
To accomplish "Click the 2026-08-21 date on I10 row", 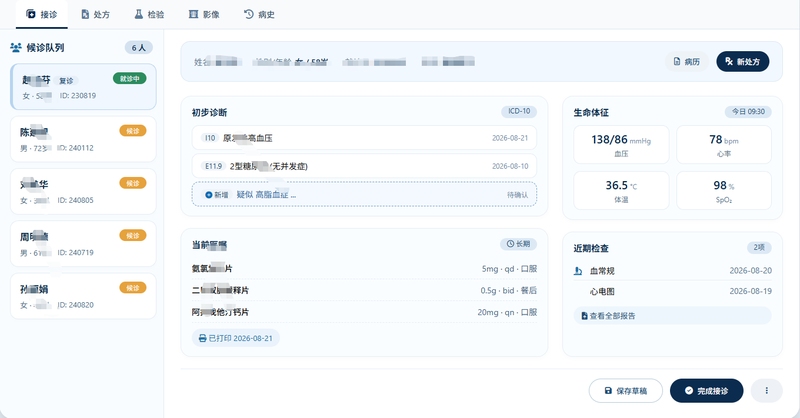I will click(x=510, y=138).
